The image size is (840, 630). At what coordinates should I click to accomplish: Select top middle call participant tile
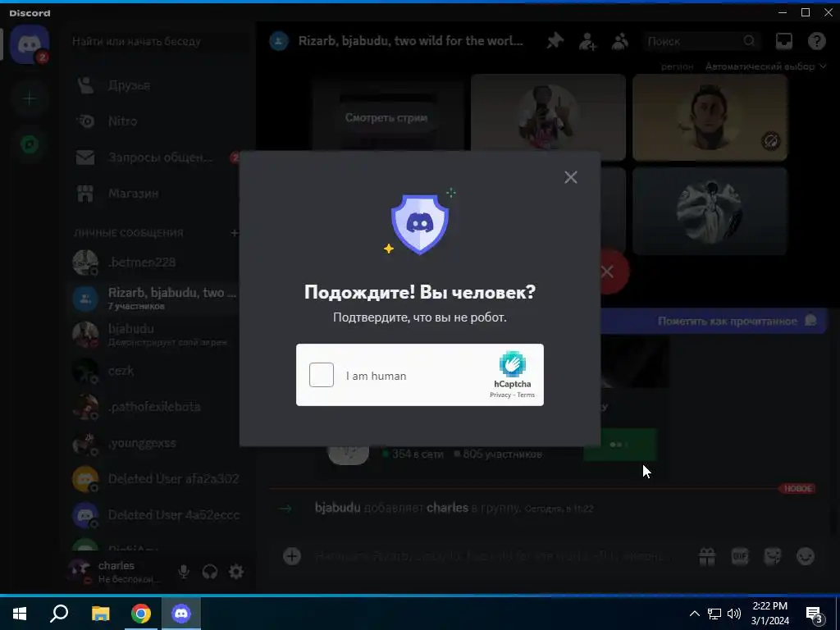point(548,117)
